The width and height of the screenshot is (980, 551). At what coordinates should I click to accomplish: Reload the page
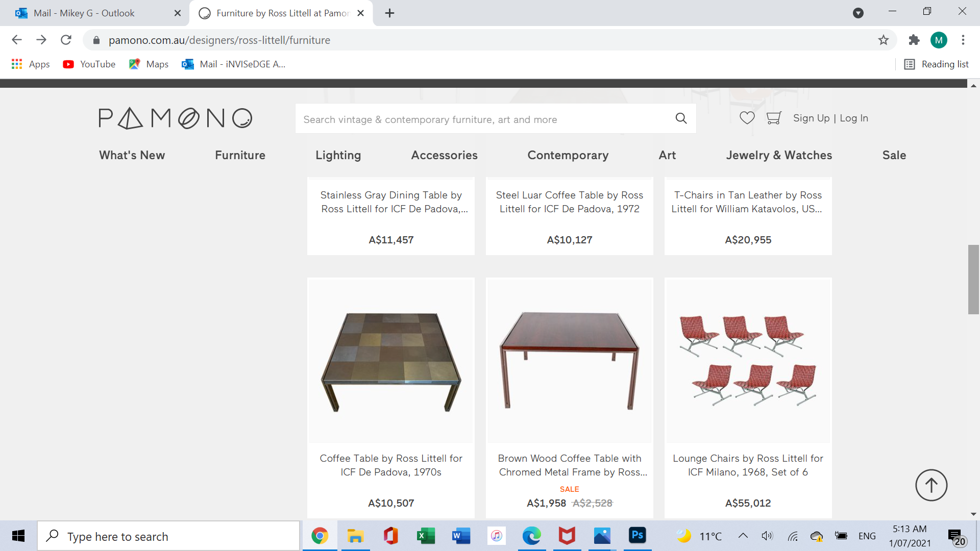click(x=66, y=40)
